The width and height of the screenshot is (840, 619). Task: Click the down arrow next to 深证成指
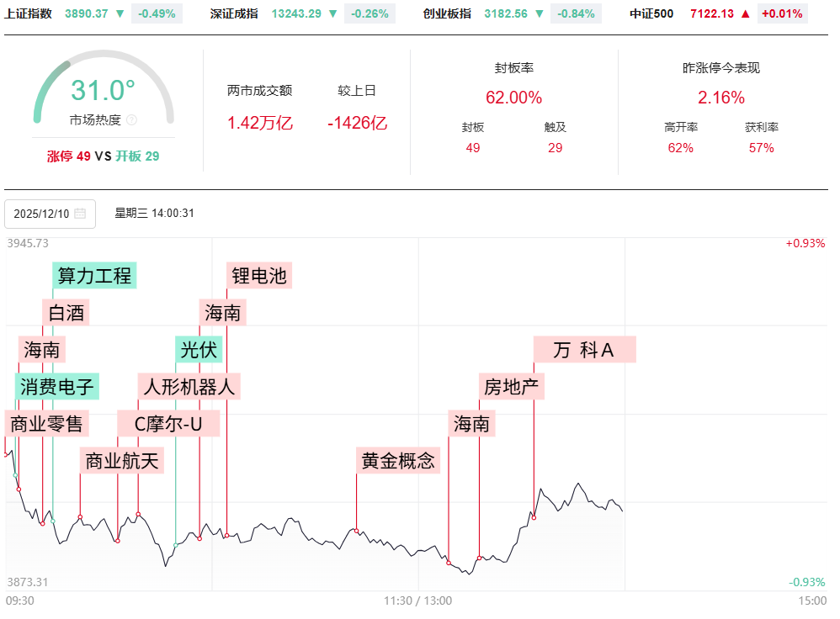(334, 13)
